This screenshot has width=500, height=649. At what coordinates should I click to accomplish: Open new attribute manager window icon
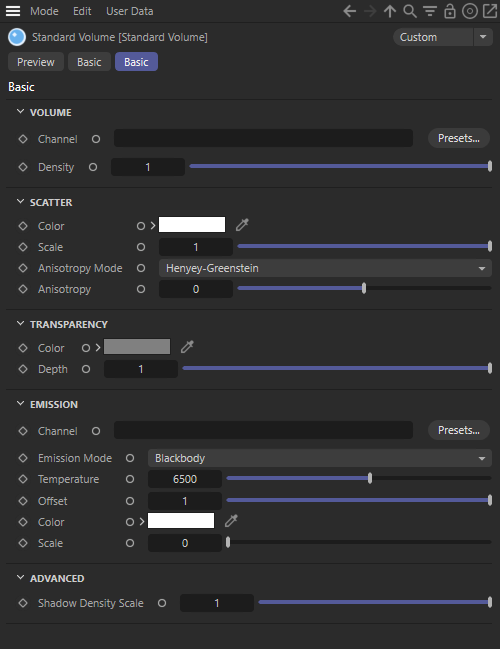pyautogui.click(x=490, y=11)
